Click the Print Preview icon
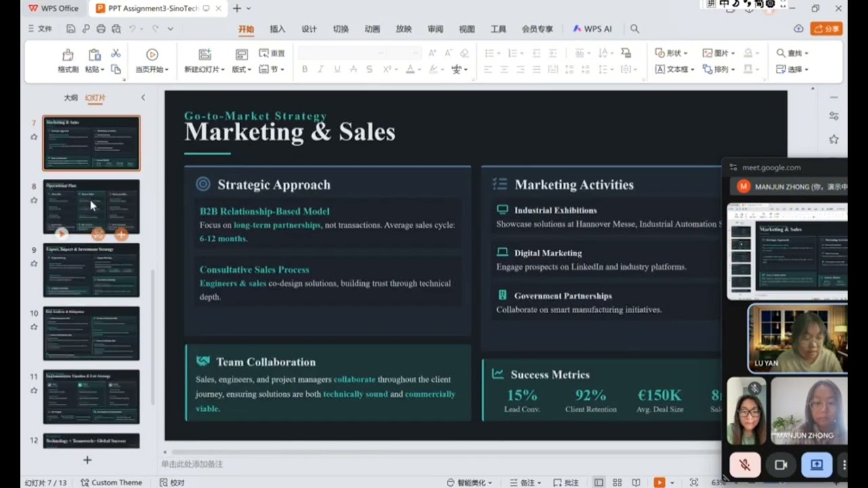Viewport: 868px width, 488px height. [116, 28]
